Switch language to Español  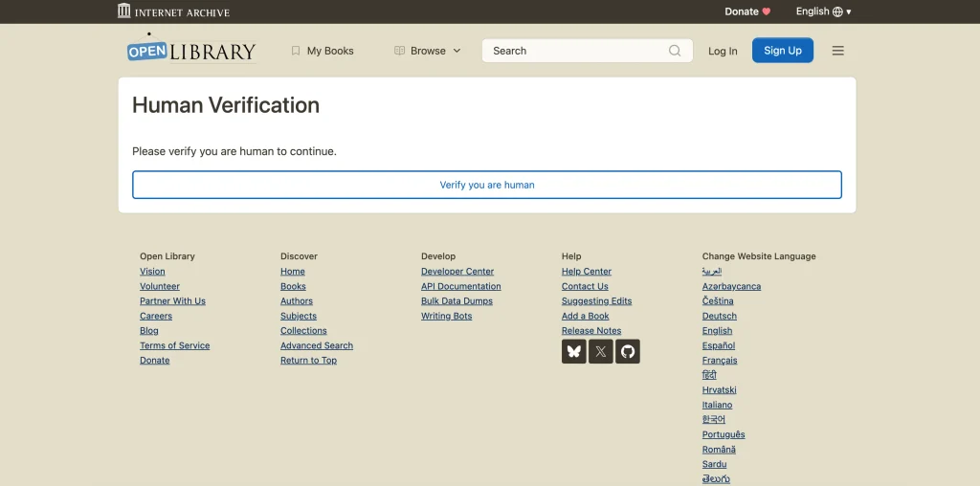[x=718, y=345]
